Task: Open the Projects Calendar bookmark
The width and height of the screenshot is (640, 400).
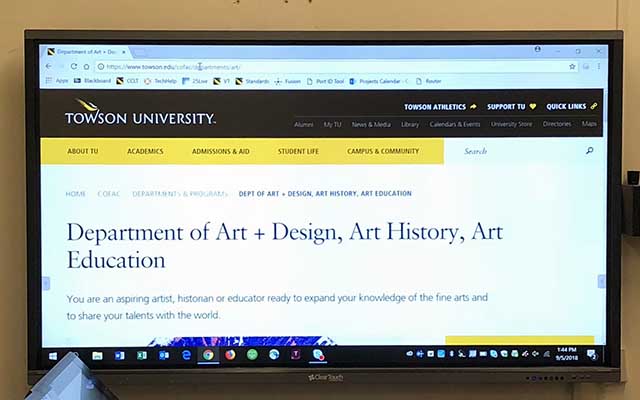Action: coord(378,81)
